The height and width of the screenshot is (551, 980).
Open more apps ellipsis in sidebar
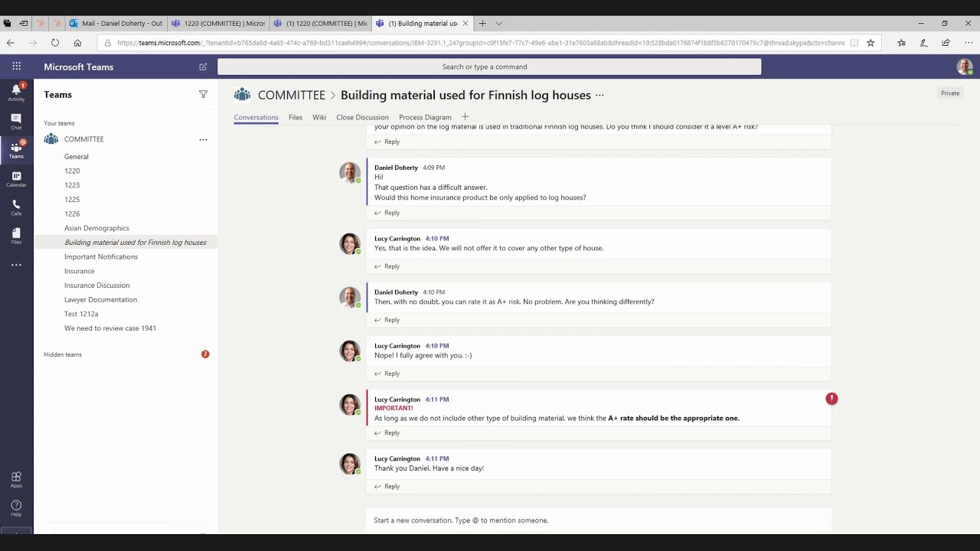[16, 265]
